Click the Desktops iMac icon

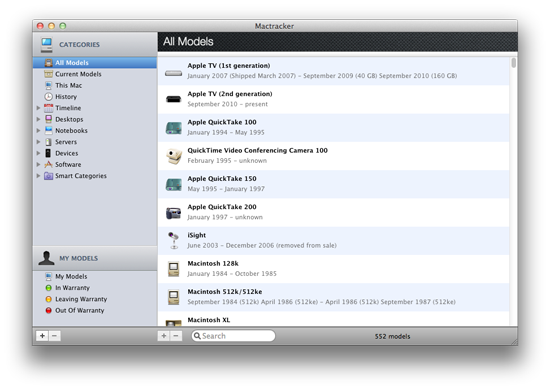point(48,119)
